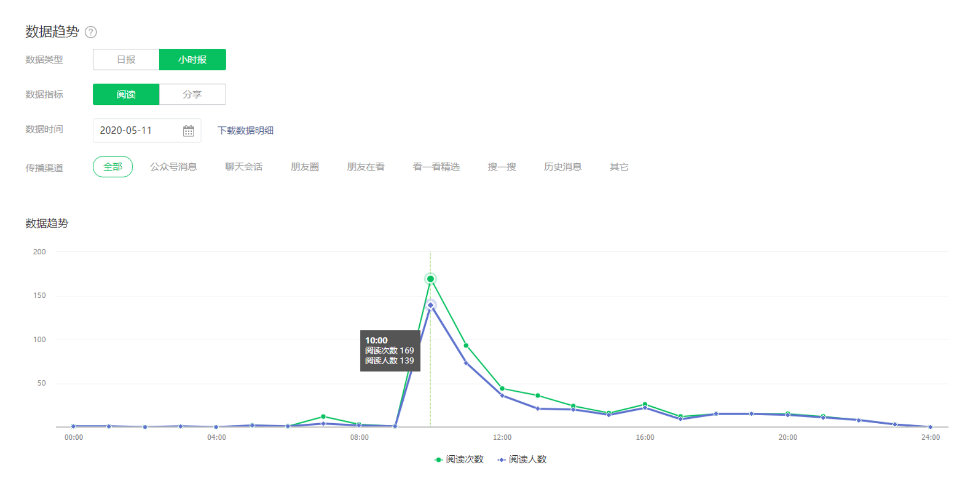Click the 阅读人数 139 tooltip text
Image resolution: width=980 pixels, height=481 pixels.
pos(390,360)
